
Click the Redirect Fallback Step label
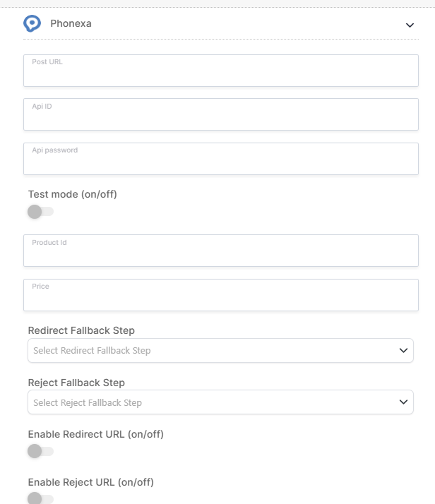(81, 330)
